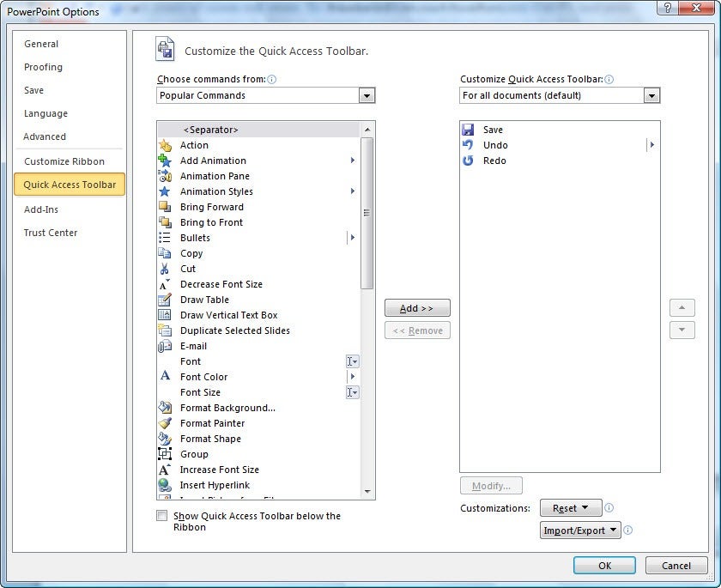Image resolution: width=721 pixels, height=588 pixels.
Task: Click the Duplicate Selected Slides icon
Action: (165, 330)
